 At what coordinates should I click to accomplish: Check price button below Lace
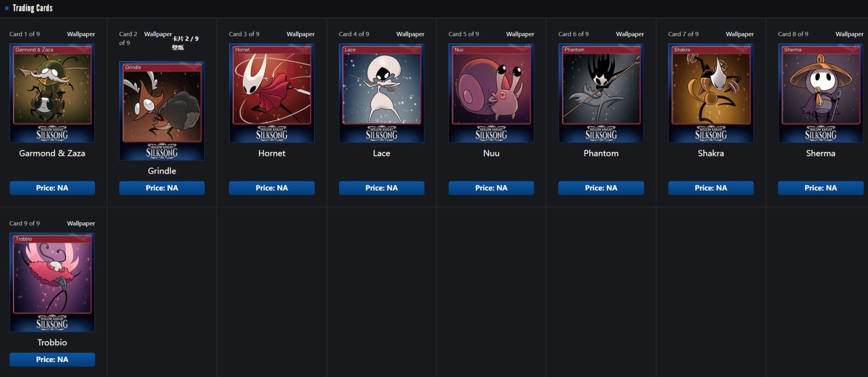click(x=382, y=188)
